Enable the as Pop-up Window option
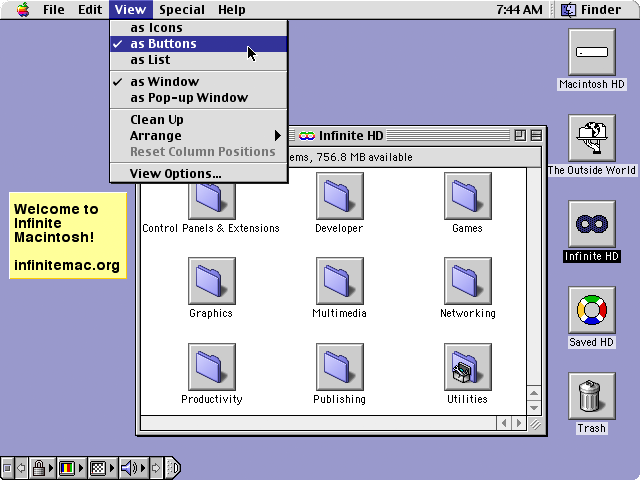640x480 pixels. pos(188,98)
